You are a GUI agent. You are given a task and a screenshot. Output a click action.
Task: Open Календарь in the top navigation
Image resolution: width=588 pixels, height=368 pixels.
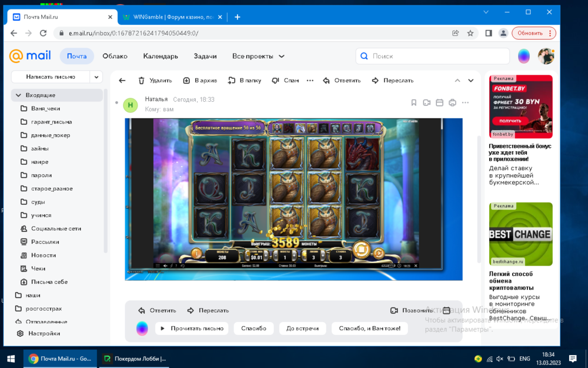click(x=161, y=57)
